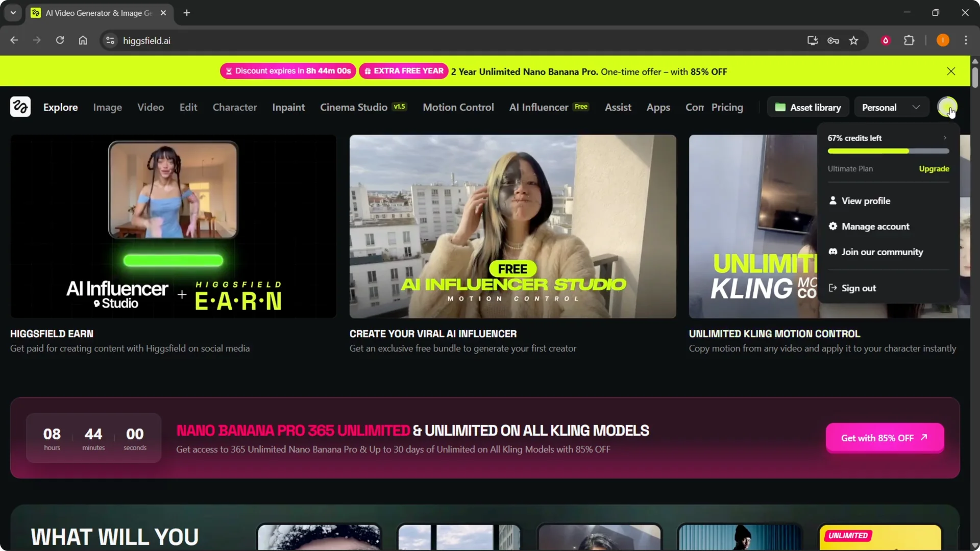Open the browser extensions puzzle icon
Viewport: 980px width, 551px height.
tap(909, 40)
